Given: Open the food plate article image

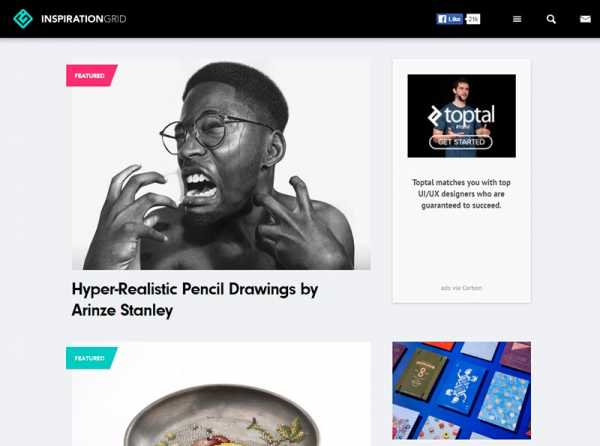Looking at the screenshot, I should pyautogui.click(x=221, y=394).
